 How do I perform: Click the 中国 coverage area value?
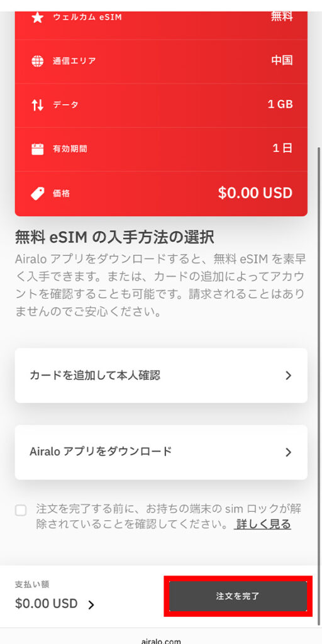(x=282, y=60)
